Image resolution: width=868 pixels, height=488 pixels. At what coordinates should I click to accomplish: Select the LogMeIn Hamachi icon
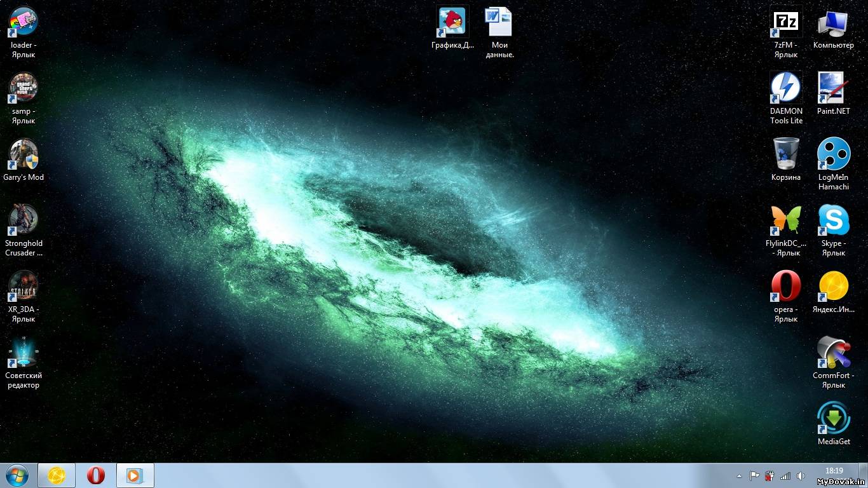(x=833, y=154)
